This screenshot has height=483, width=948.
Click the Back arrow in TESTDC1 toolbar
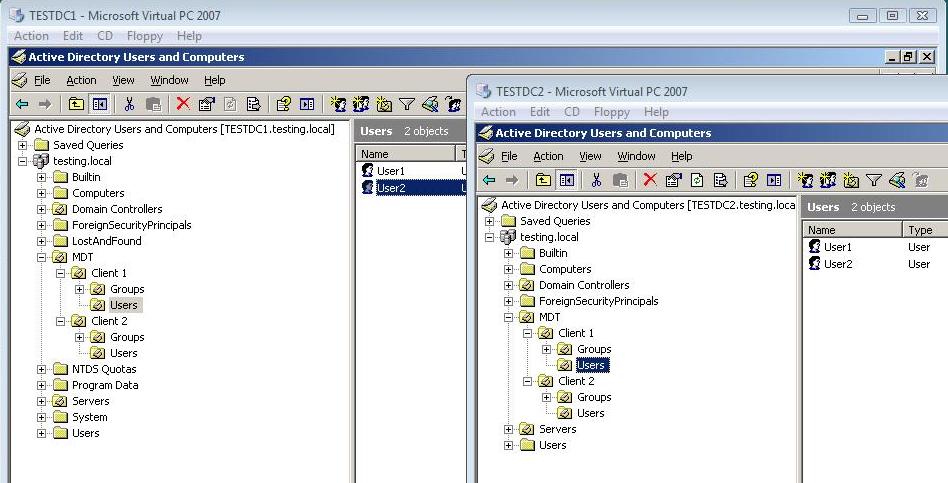pos(22,104)
